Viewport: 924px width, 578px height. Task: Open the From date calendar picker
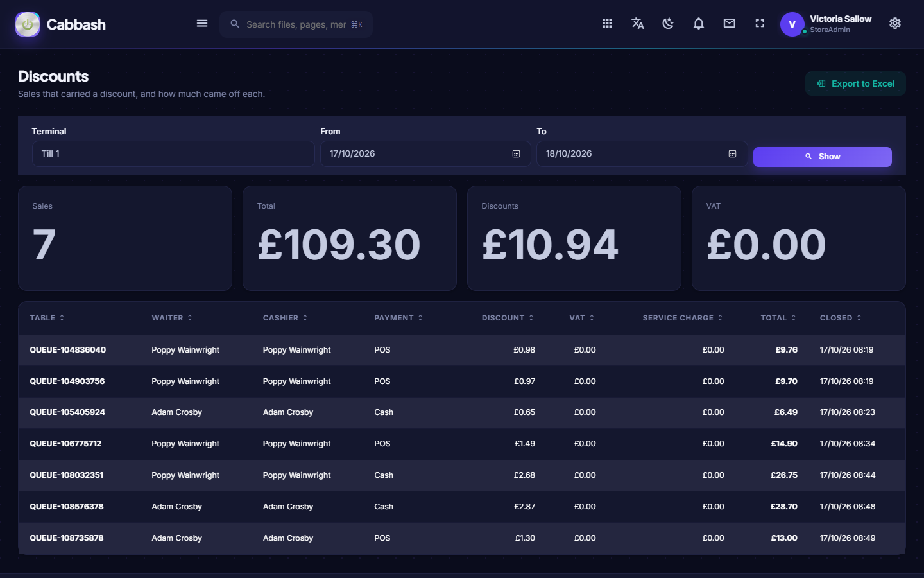click(516, 154)
